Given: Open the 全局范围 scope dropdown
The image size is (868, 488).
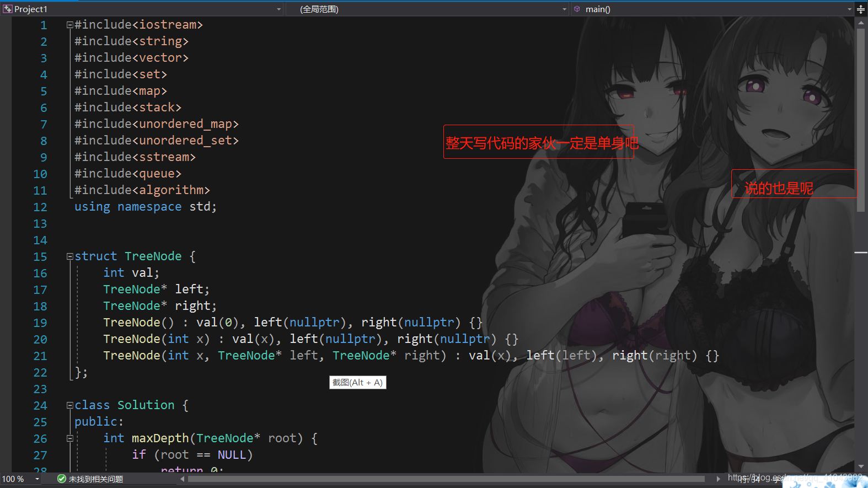Looking at the screenshot, I should click(564, 9).
